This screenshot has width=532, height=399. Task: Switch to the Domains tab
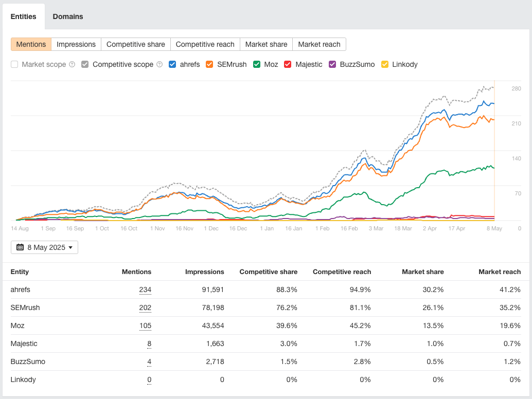click(x=67, y=16)
